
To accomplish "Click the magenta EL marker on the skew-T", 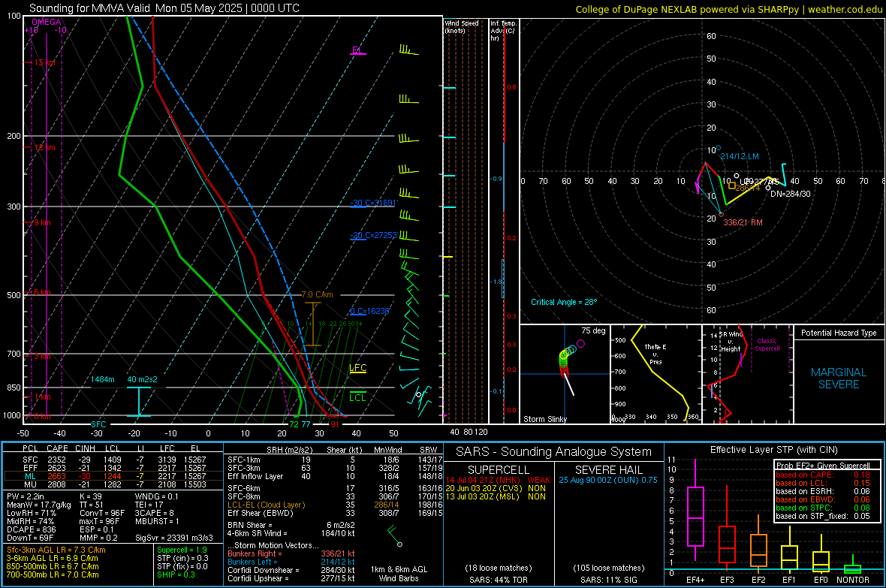I will pyautogui.click(x=357, y=50).
